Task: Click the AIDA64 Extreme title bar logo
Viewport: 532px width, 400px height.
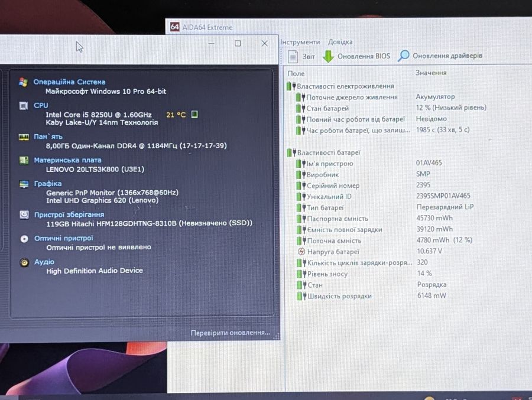Action: pyautogui.click(x=175, y=27)
